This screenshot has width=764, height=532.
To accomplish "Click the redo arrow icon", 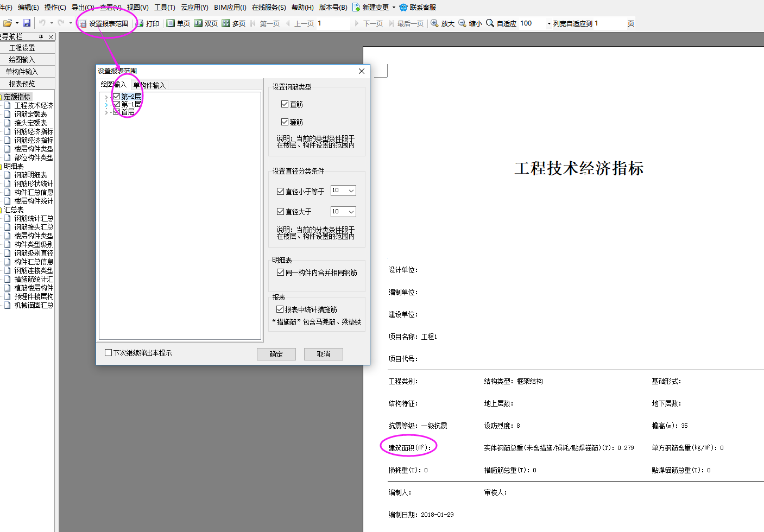I will coord(61,23).
